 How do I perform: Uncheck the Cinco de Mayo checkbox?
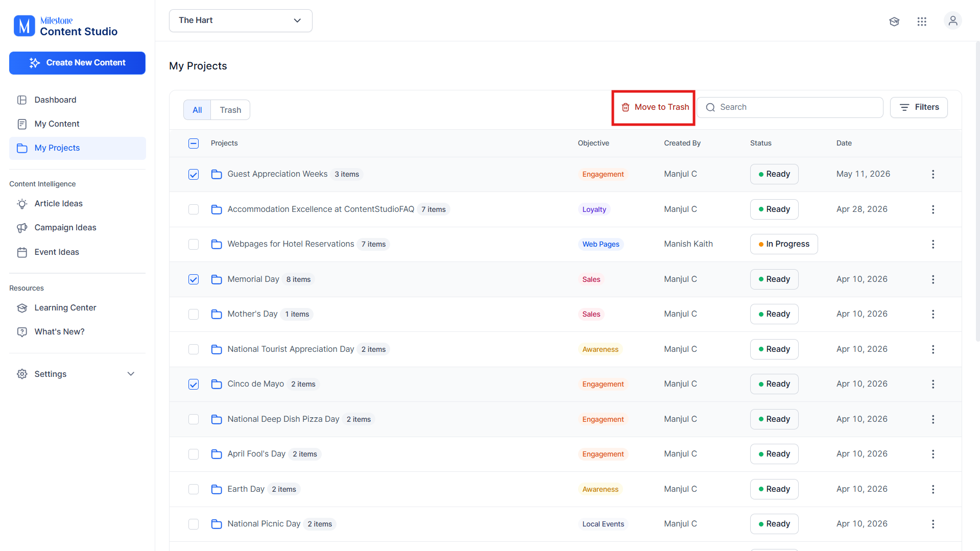coord(194,384)
